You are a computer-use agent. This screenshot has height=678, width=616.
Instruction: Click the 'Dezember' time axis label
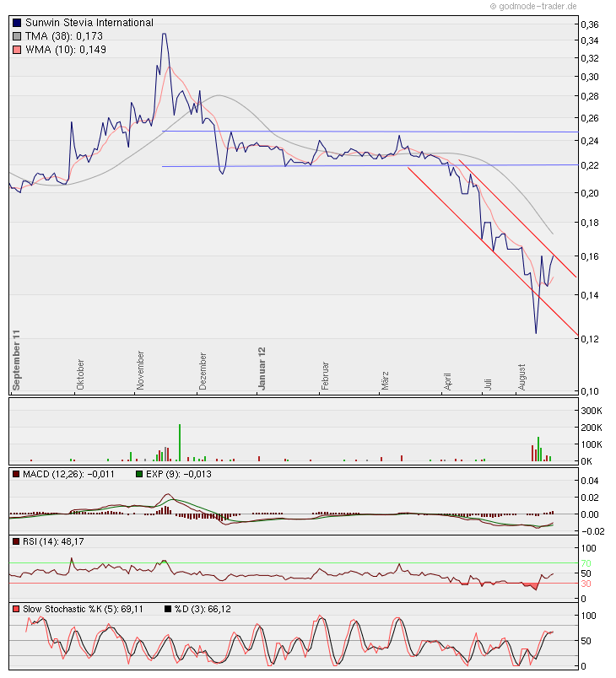(203, 371)
